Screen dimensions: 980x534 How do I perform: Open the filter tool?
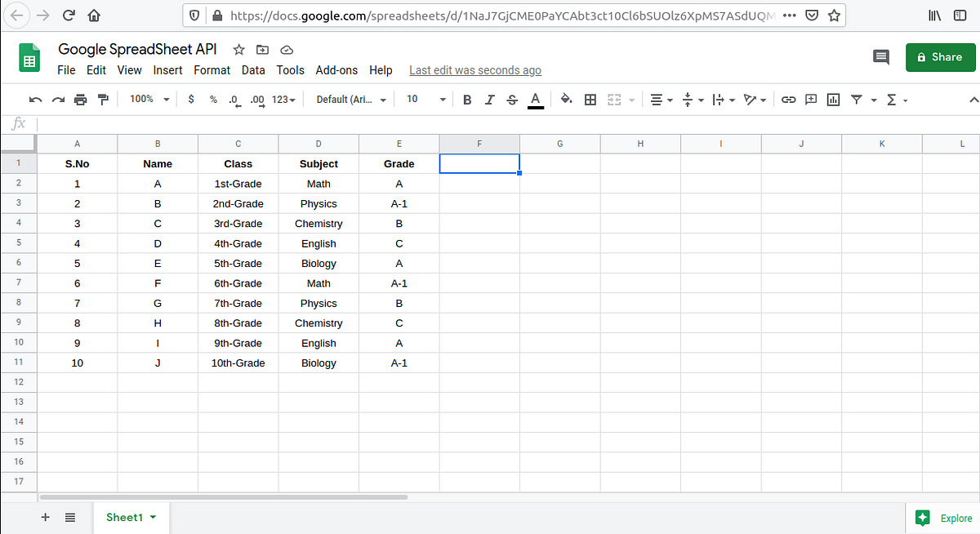pyautogui.click(x=856, y=99)
